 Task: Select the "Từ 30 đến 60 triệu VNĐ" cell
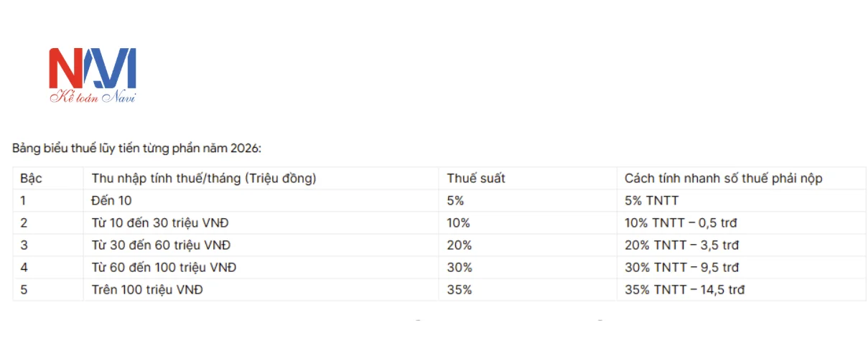(x=161, y=245)
